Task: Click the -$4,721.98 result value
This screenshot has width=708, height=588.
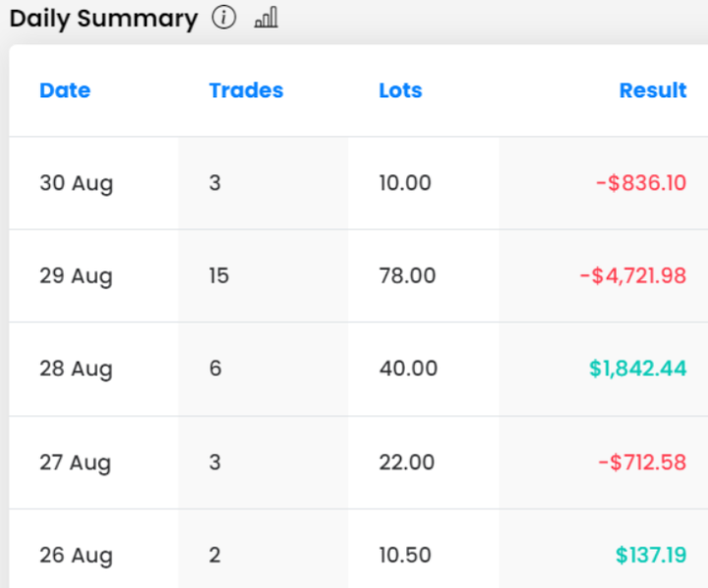Action: [x=632, y=276]
